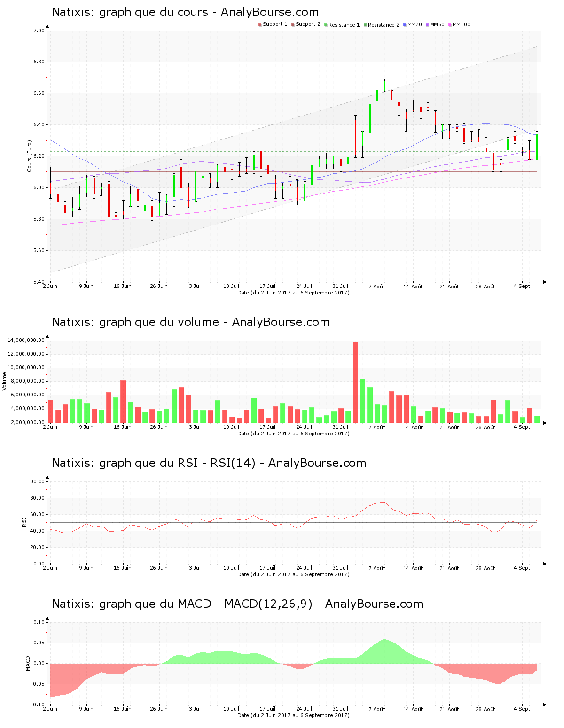The width and height of the screenshot is (564, 728).
Task: Click the '10,000,000.00' volume axis value
Action: (x=26, y=368)
